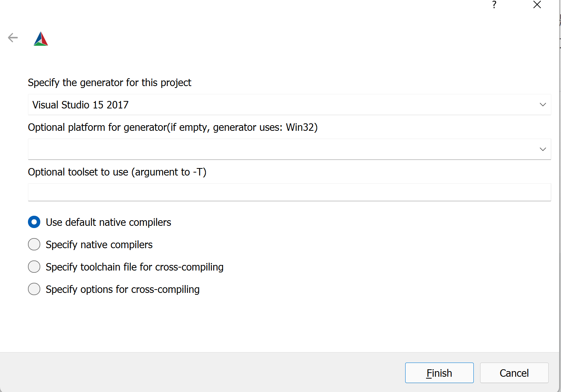This screenshot has width=561, height=392.
Task: Click the Finish button
Action: (439, 373)
